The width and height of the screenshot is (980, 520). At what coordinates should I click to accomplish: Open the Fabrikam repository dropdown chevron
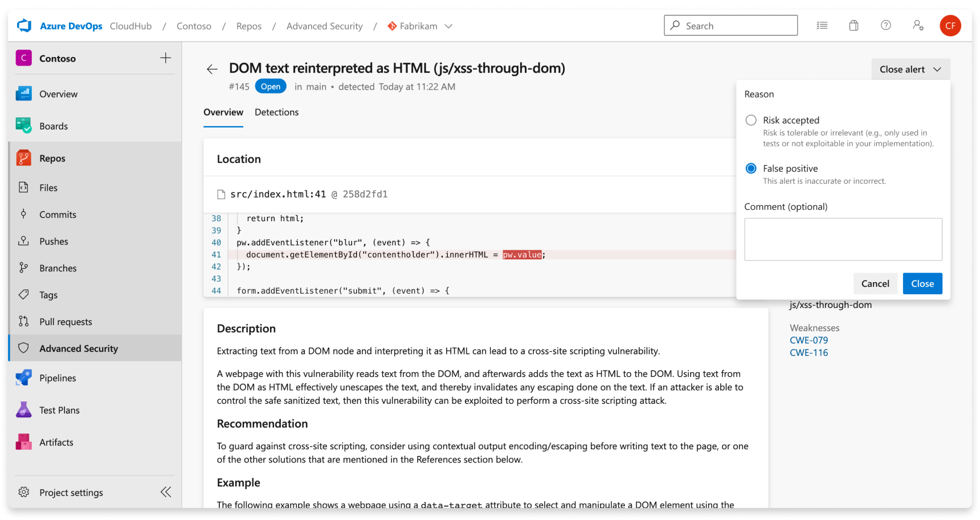[448, 26]
